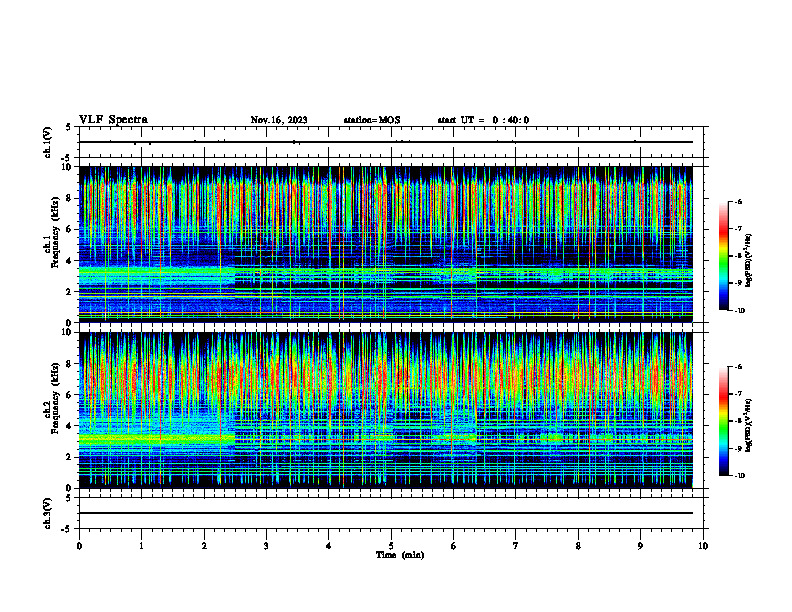792x612 pixels.
Task: Click the "ch.3(V)" axis label of the bottom waveform panel
Action: click(48, 513)
